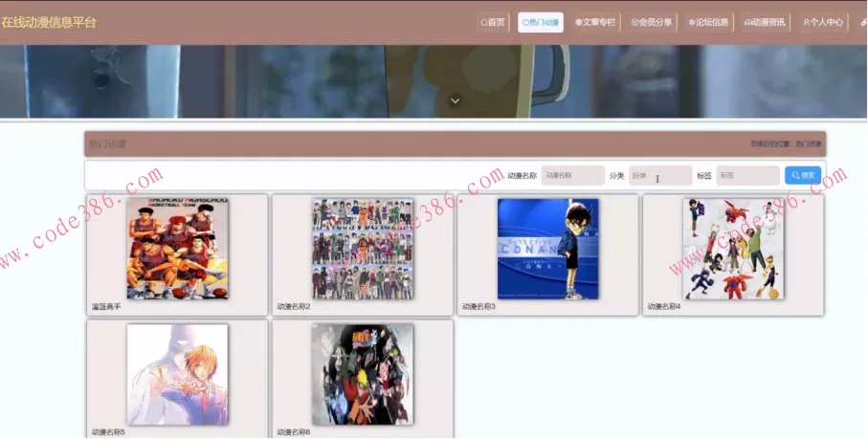This screenshot has width=868, height=439.
Task: Open the 灌篮高手 anime thumbnail
Action: click(x=177, y=249)
